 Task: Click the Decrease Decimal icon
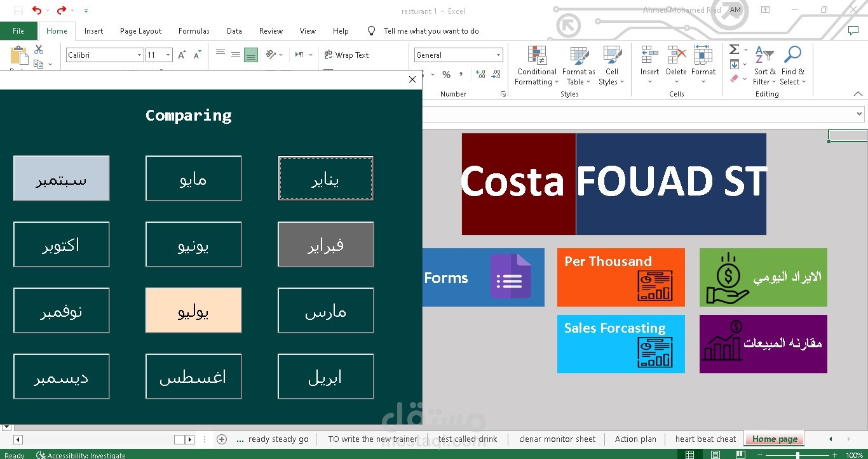point(496,75)
